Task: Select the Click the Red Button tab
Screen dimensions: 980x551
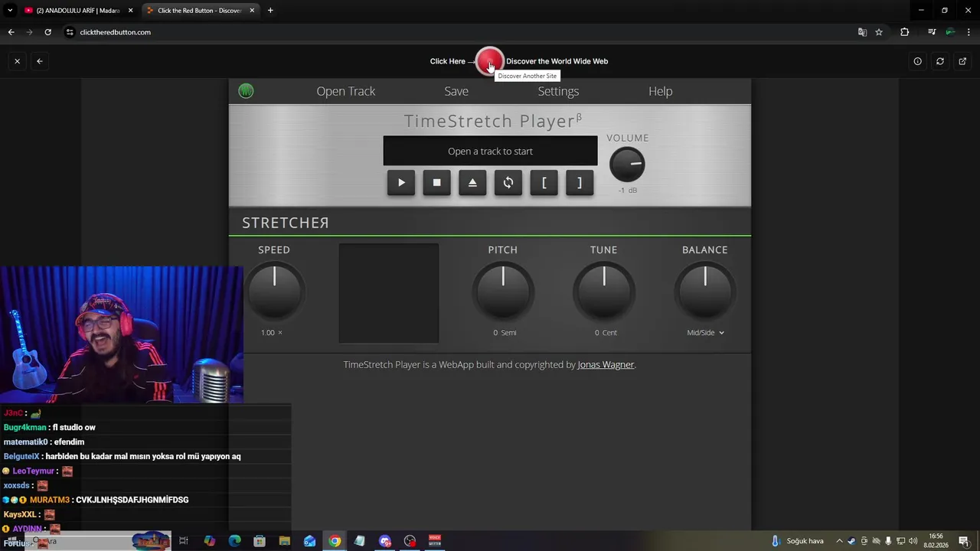Action: [201, 11]
